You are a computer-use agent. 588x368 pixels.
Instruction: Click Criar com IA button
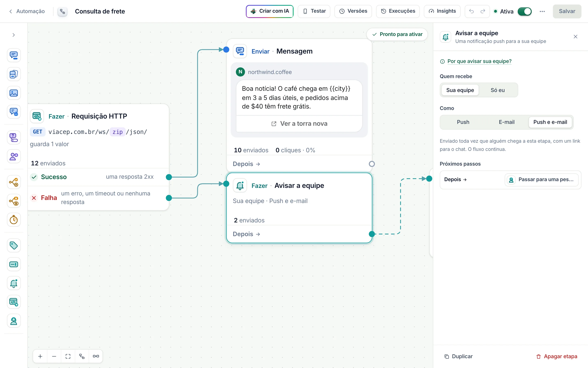[269, 11]
